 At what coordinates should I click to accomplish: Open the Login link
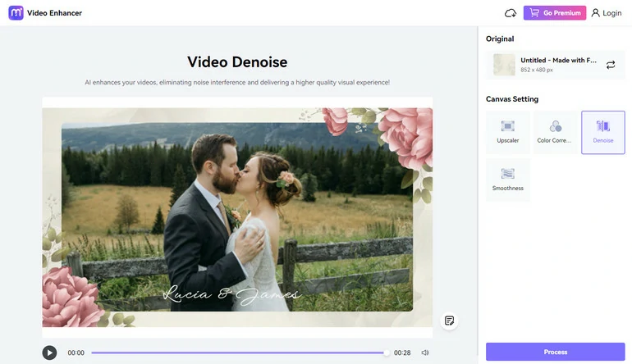607,13
